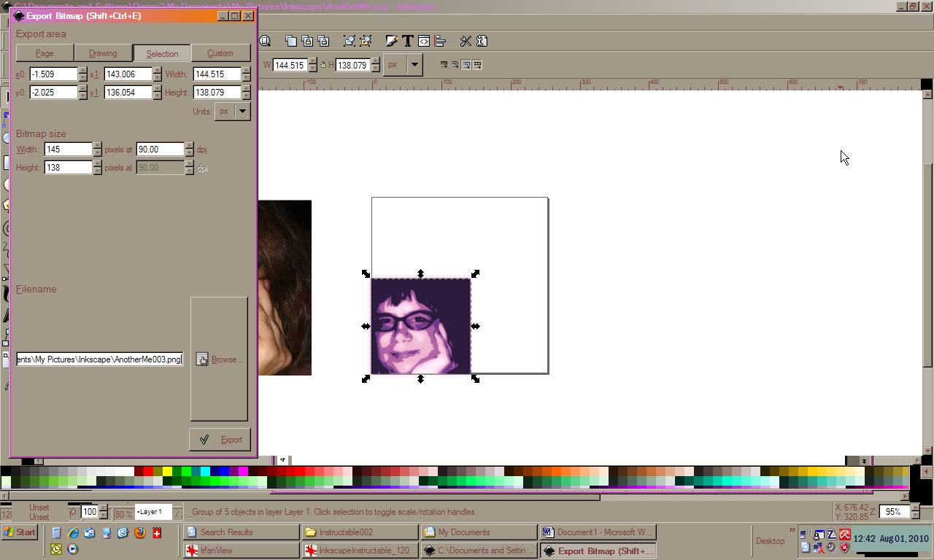Click the purple face image on the canvas
Image resolution: width=934 pixels, height=560 pixels.
(421, 326)
